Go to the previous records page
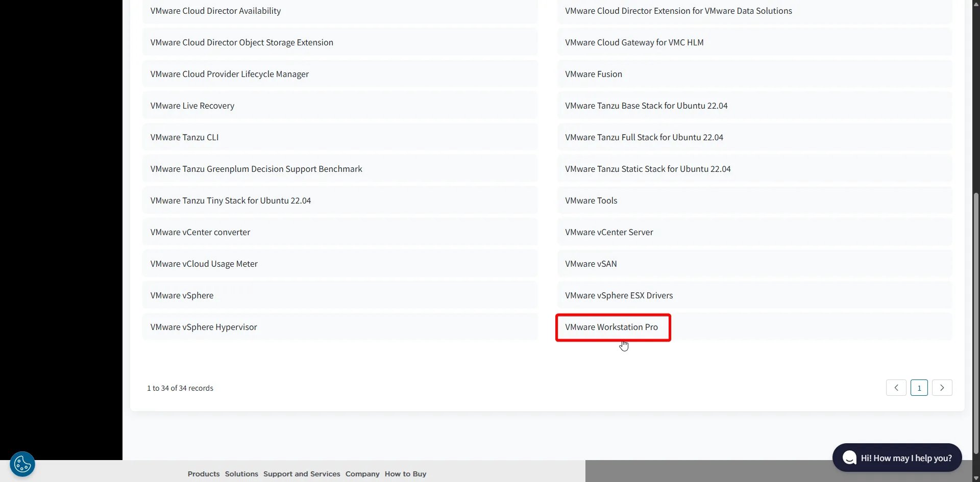 (896, 388)
